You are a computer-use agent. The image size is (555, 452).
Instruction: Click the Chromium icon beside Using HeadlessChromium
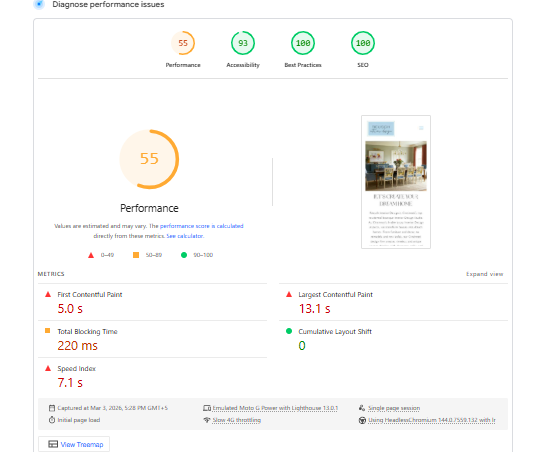362,420
